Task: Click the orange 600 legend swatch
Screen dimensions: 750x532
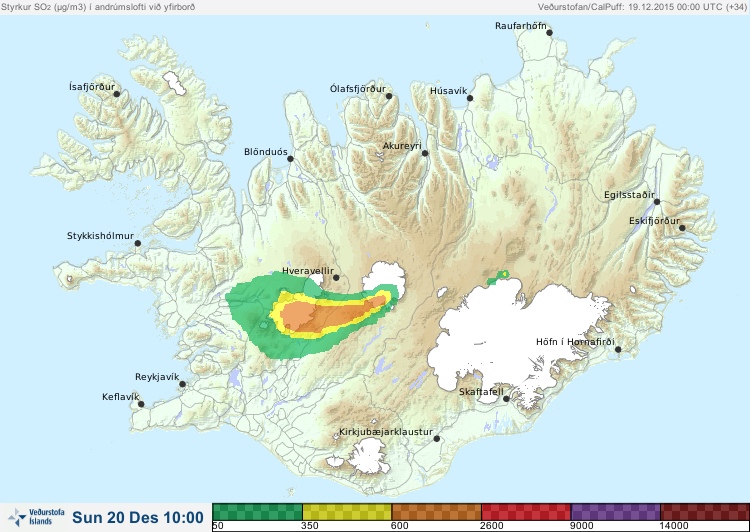Action: coord(437,512)
